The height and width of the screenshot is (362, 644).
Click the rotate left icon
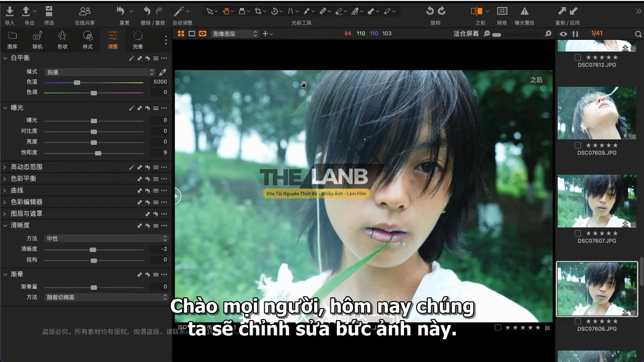tap(430, 11)
